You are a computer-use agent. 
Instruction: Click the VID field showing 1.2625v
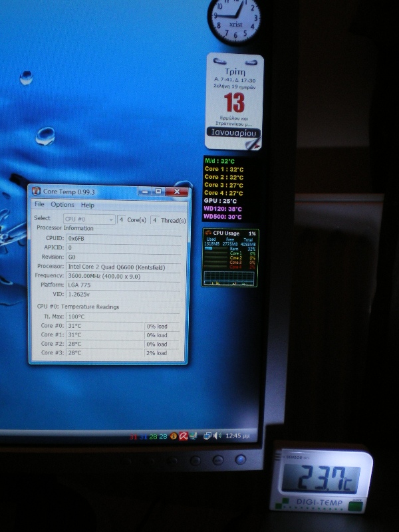[124, 294]
